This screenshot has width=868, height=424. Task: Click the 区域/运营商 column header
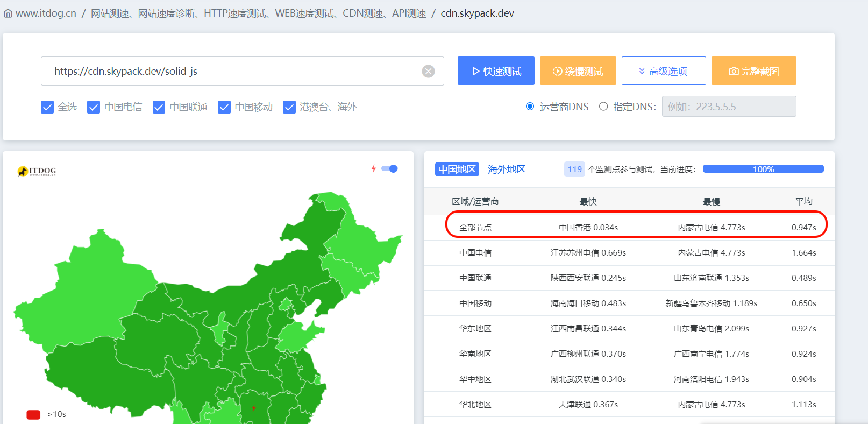click(x=475, y=201)
